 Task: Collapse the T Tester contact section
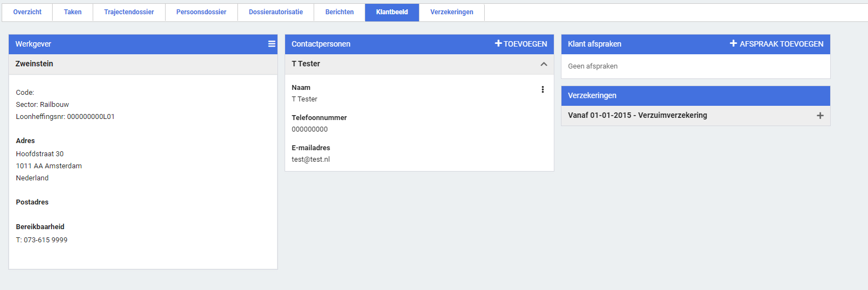coord(544,64)
